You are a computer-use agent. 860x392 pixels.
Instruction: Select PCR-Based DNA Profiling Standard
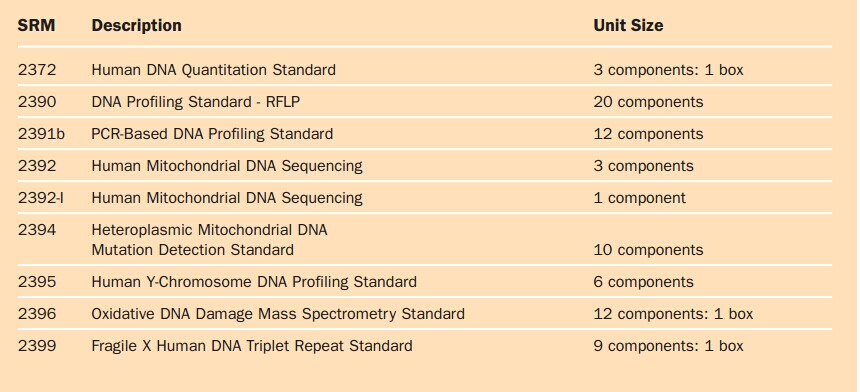coord(212,134)
